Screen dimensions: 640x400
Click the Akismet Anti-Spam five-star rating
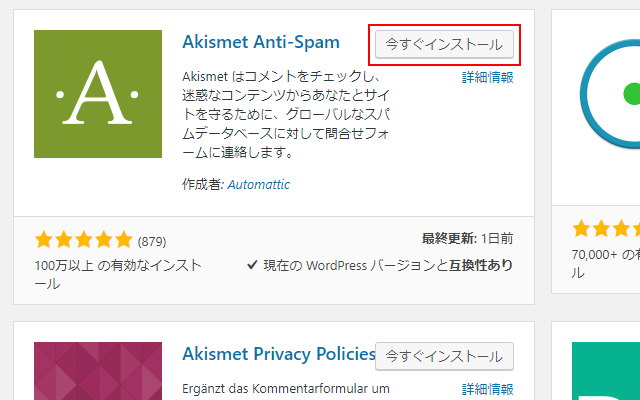(x=83, y=241)
